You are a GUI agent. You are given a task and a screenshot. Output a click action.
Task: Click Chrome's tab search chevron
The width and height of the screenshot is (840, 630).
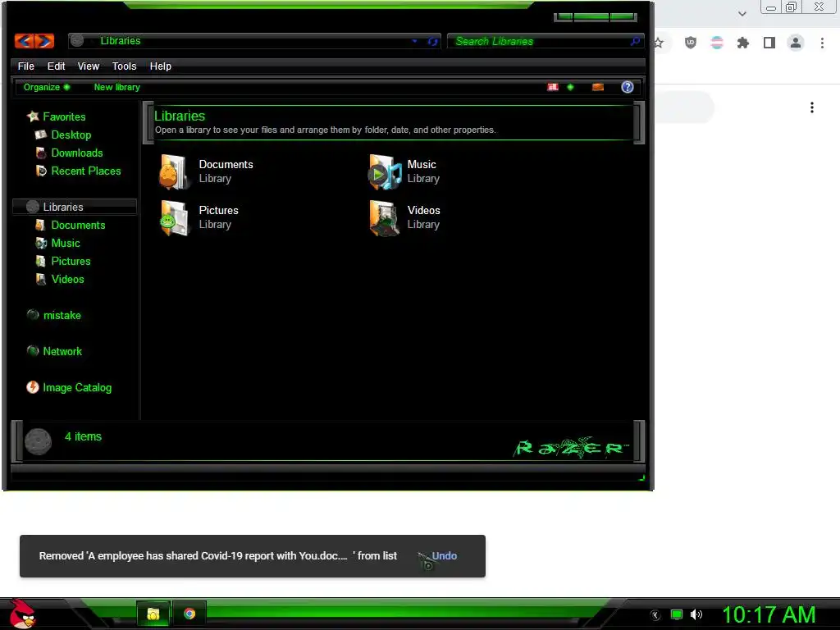[742, 13]
